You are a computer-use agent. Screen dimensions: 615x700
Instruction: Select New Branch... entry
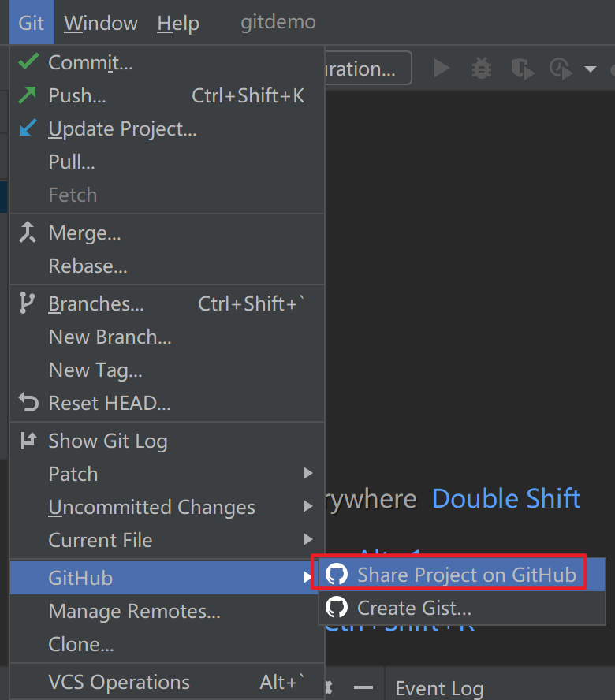tap(167, 337)
